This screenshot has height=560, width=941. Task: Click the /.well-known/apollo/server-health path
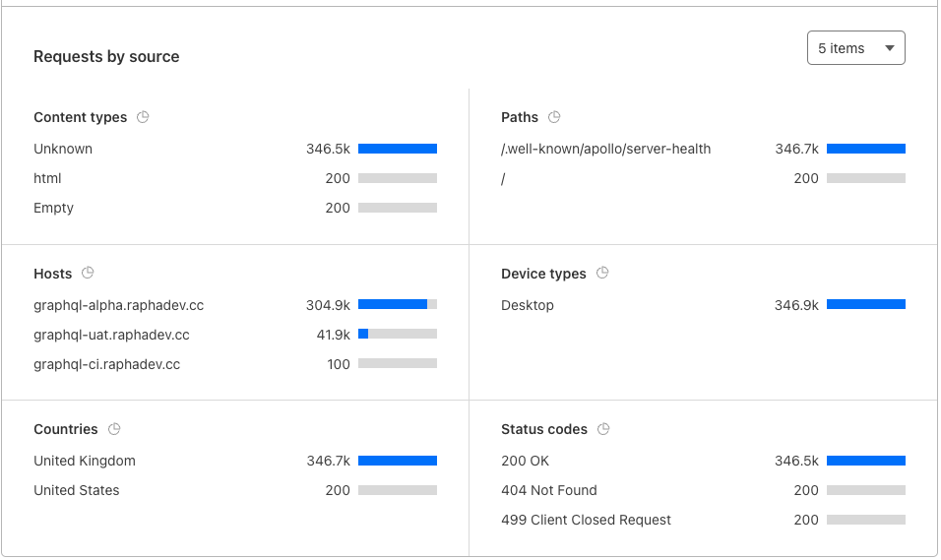605,149
